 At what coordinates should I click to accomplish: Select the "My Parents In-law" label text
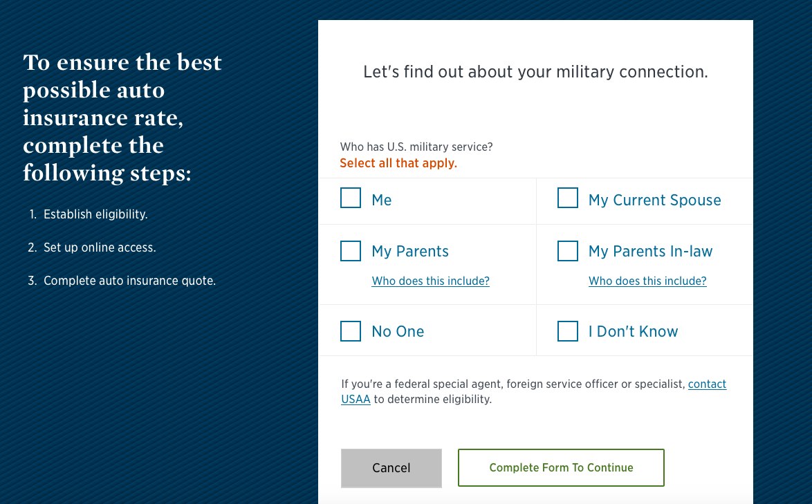(x=650, y=251)
